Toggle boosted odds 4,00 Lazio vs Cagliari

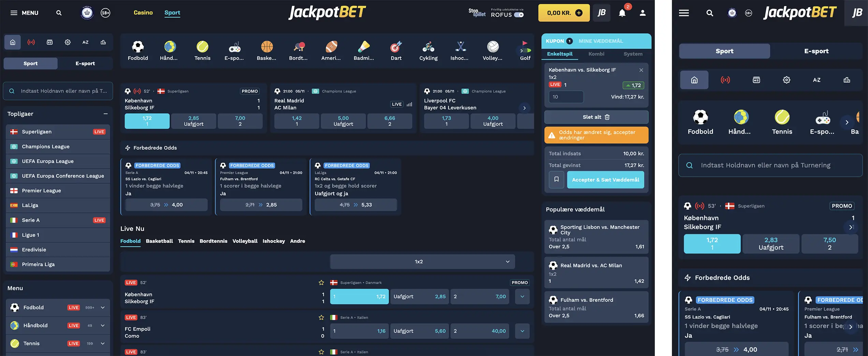[166, 205]
